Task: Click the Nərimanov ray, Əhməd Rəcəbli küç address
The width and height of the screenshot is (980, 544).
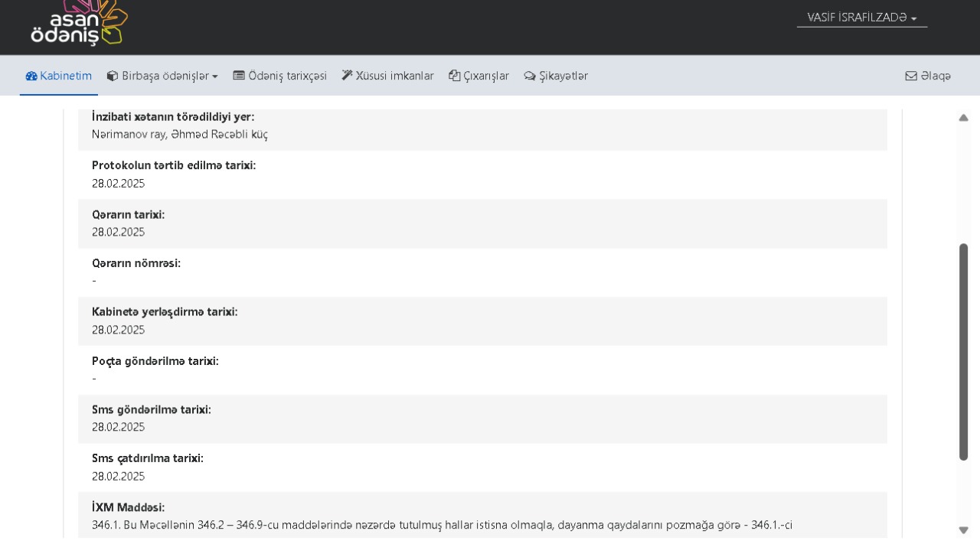Action: (179, 135)
